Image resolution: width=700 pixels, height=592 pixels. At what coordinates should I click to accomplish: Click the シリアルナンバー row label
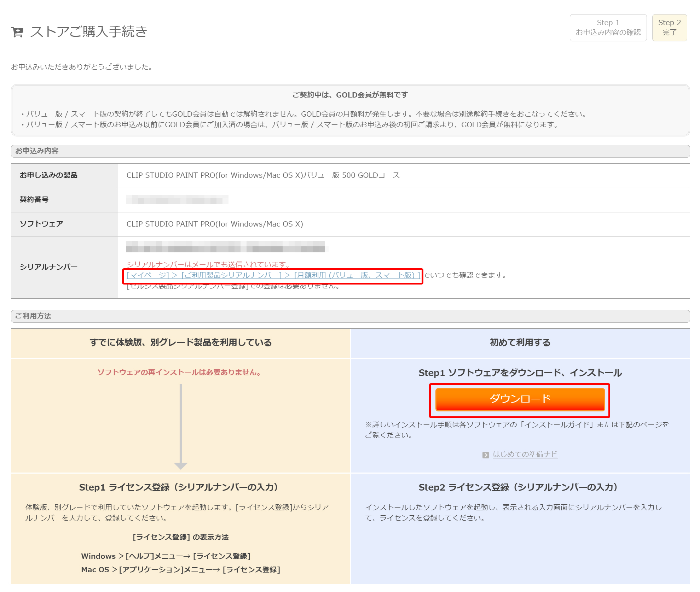click(x=48, y=267)
